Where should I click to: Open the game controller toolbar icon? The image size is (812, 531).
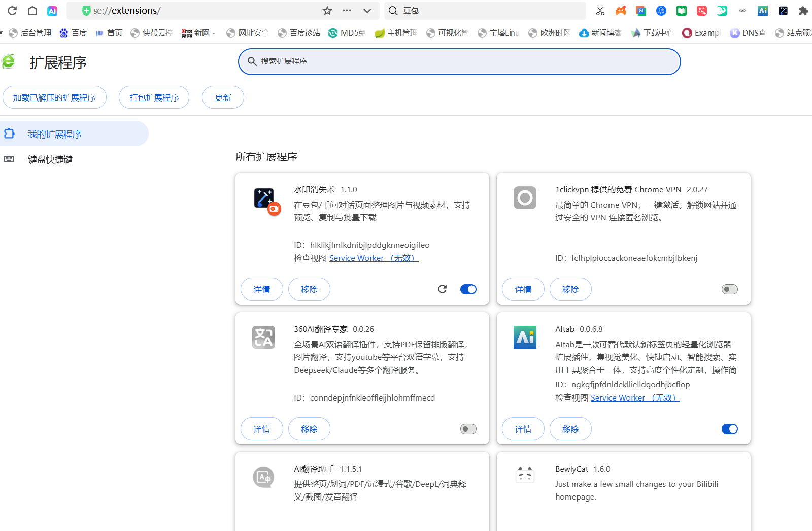point(621,11)
